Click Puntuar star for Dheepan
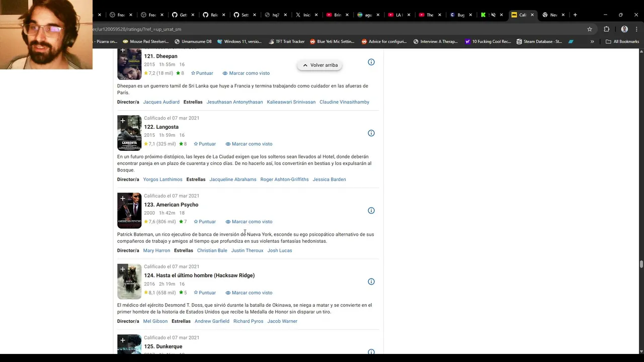This screenshot has width=644, height=362. (202, 73)
